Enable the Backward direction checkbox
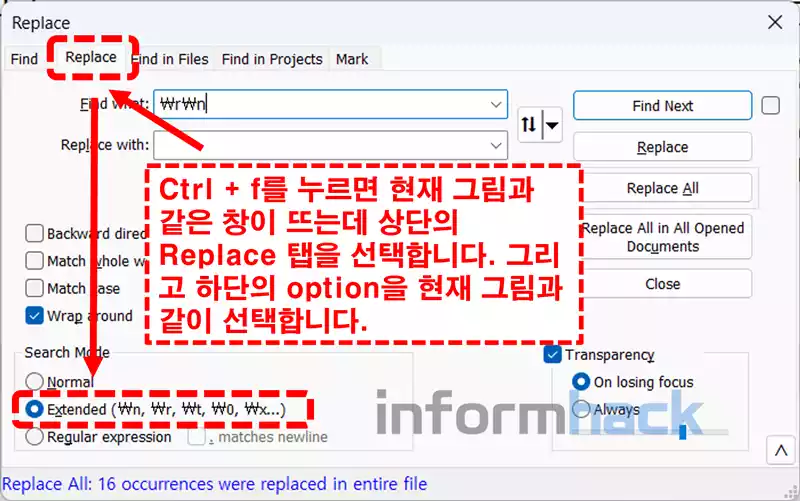Image resolution: width=800 pixels, height=501 pixels. [x=34, y=233]
